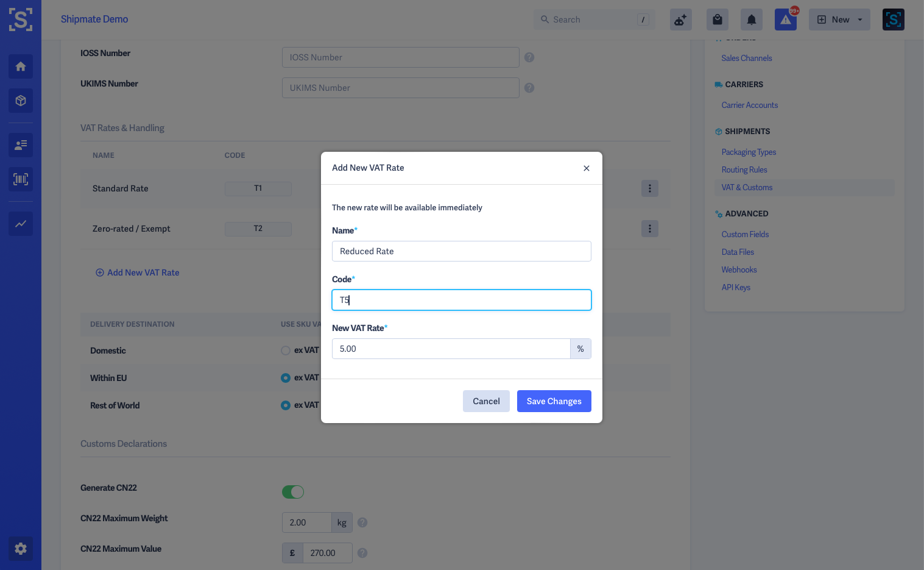Click the T1 code cell
924x570 pixels.
click(258, 188)
